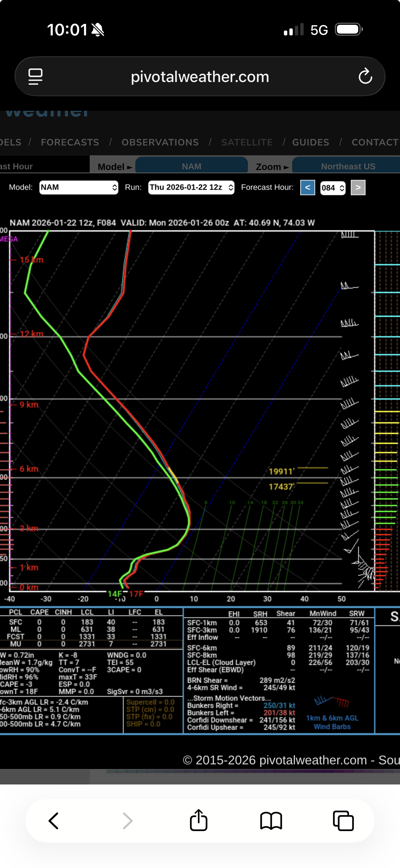The image size is (400, 868).
Task: Tap the Safari forward arrow
Action: 128,820
